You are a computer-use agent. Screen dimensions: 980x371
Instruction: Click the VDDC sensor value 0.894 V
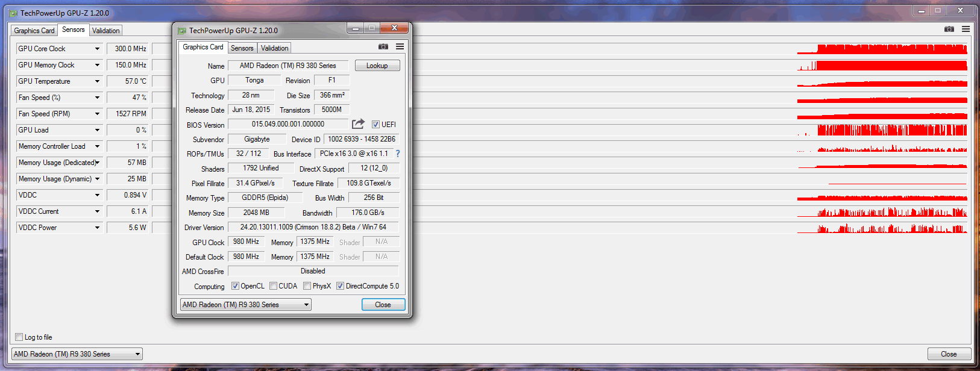128,195
